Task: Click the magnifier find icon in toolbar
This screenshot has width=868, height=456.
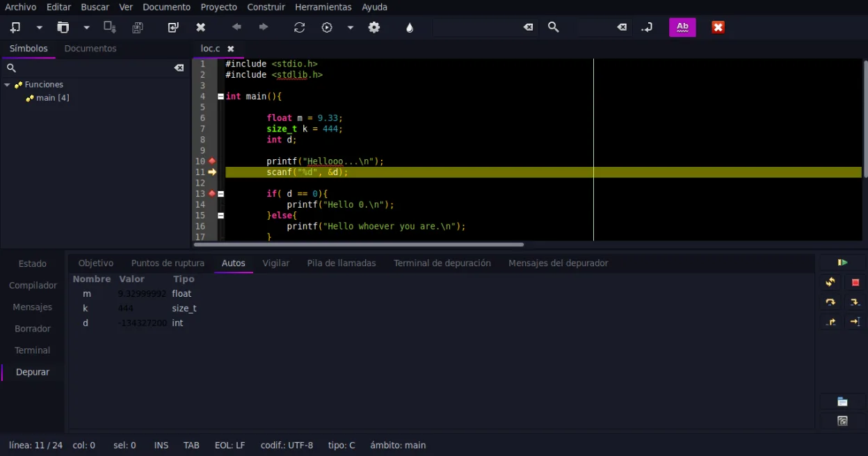Action: coord(554,27)
